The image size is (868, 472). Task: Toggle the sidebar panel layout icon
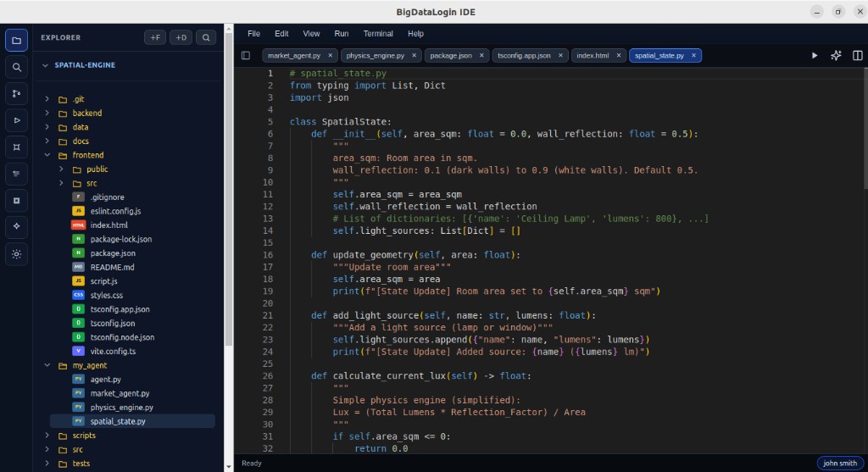pyautogui.click(x=246, y=55)
